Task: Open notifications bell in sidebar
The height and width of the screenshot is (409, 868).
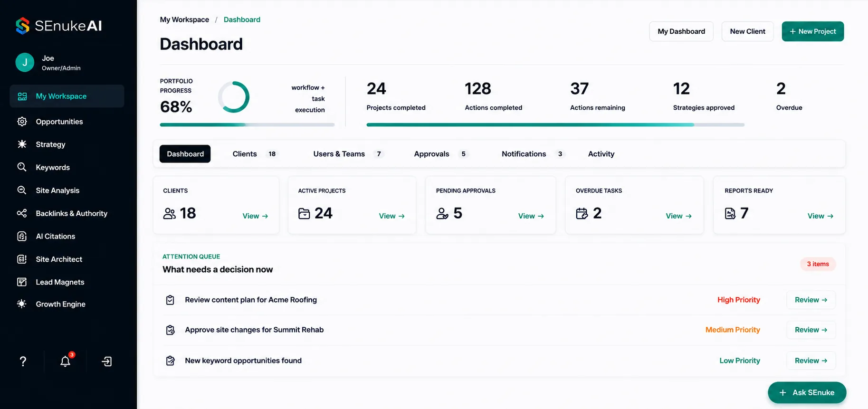Action: click(66, 361)
